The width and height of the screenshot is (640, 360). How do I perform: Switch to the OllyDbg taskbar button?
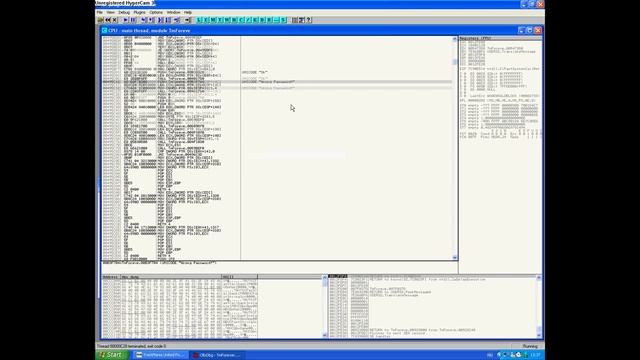coord(217,355)
